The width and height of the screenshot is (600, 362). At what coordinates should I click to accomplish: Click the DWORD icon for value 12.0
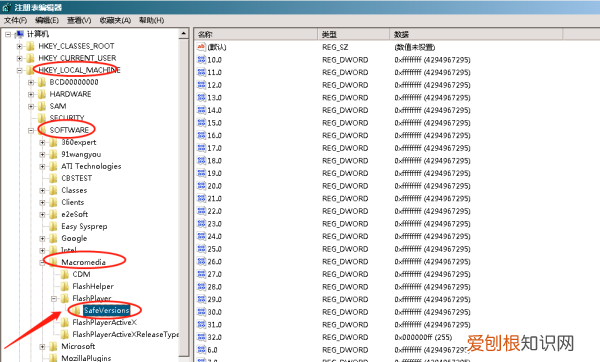pos(201,85)
